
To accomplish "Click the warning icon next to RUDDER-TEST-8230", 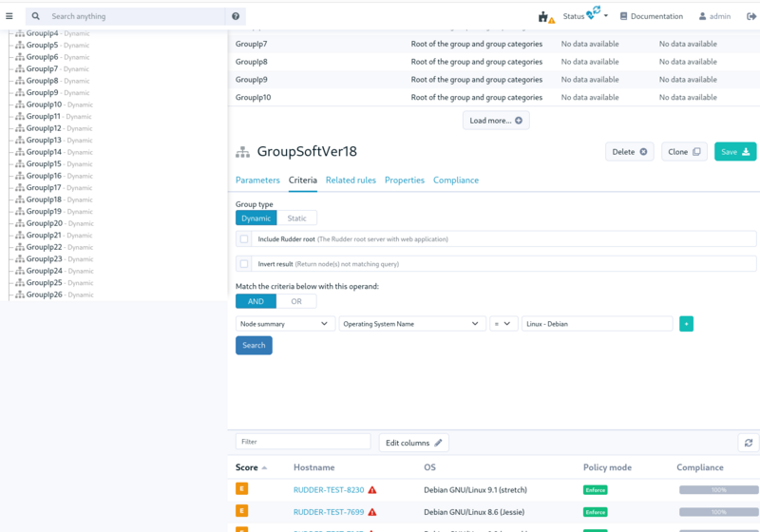I will [372, 490].
